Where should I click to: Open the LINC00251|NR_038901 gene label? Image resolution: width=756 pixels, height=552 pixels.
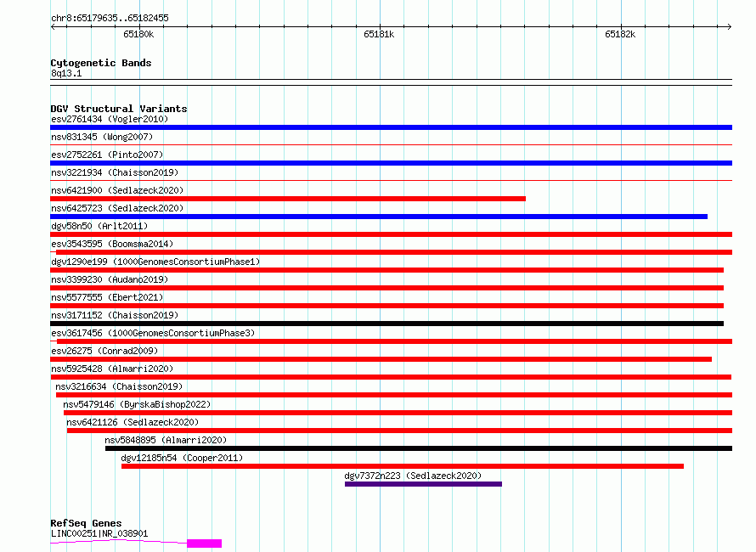99,533
